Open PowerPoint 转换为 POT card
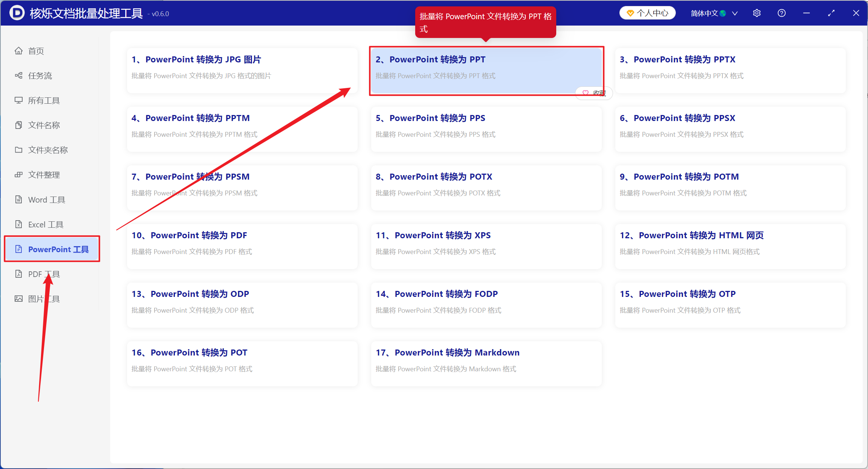 [242, 364]
